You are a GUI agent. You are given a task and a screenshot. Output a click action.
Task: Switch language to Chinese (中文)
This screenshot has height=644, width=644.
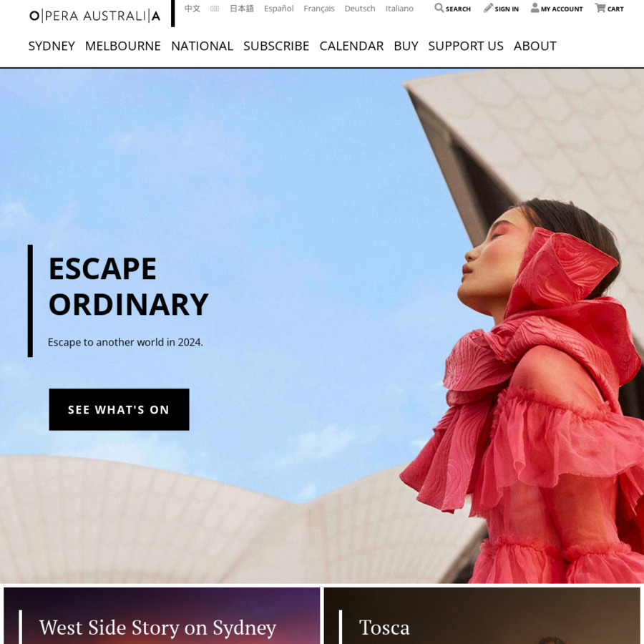coord(192,8)
